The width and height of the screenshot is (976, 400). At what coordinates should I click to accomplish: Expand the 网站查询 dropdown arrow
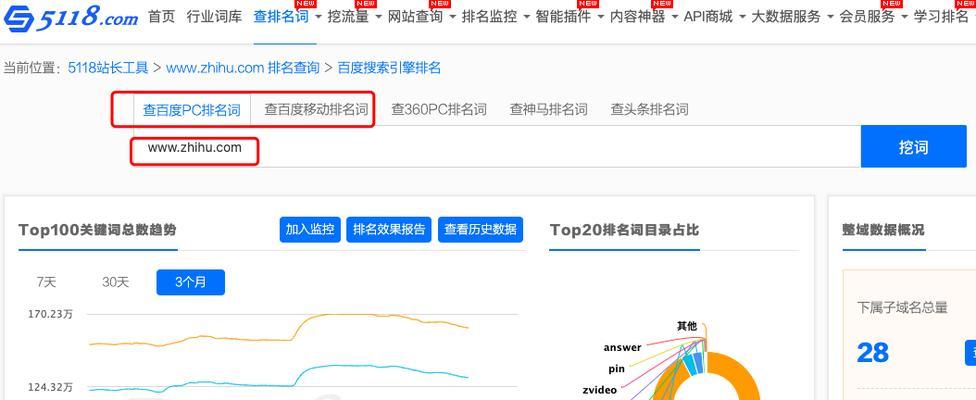(x=453, y=17)
